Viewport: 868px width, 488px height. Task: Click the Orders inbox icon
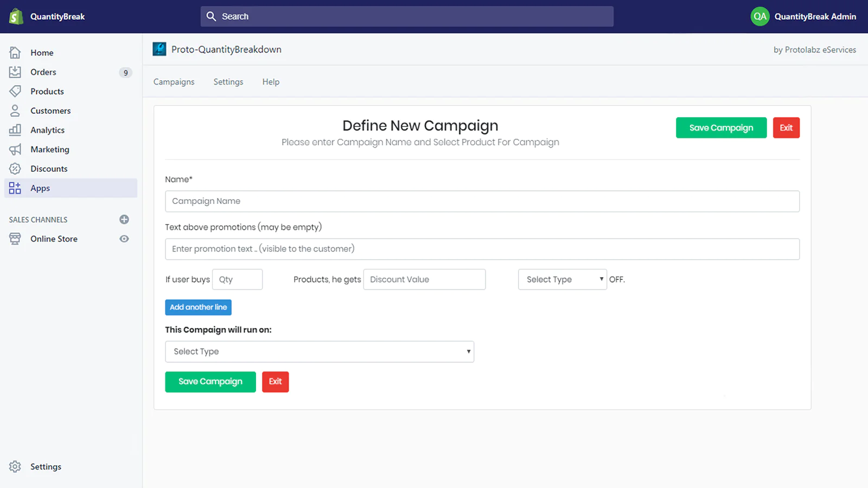[15, 72]
